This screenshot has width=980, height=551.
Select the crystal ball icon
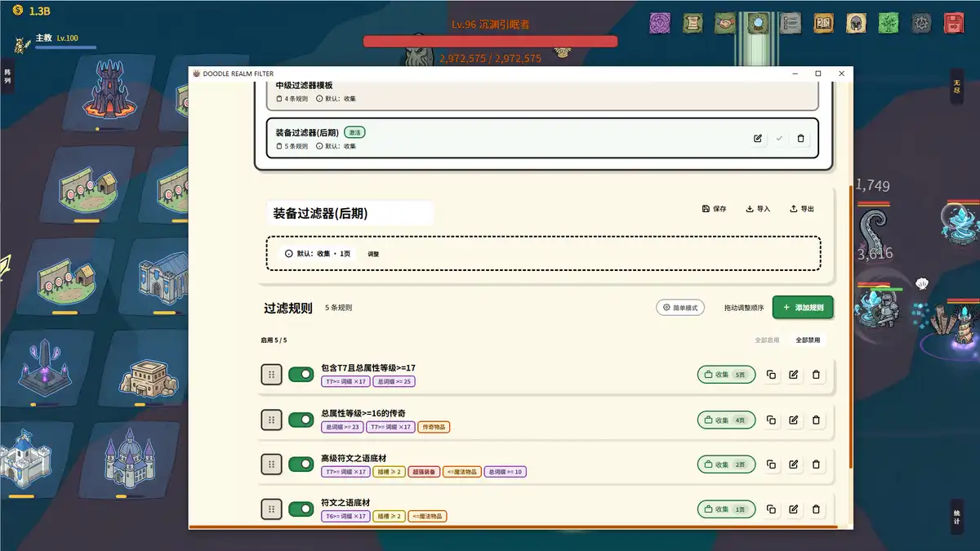click(759, 23)
